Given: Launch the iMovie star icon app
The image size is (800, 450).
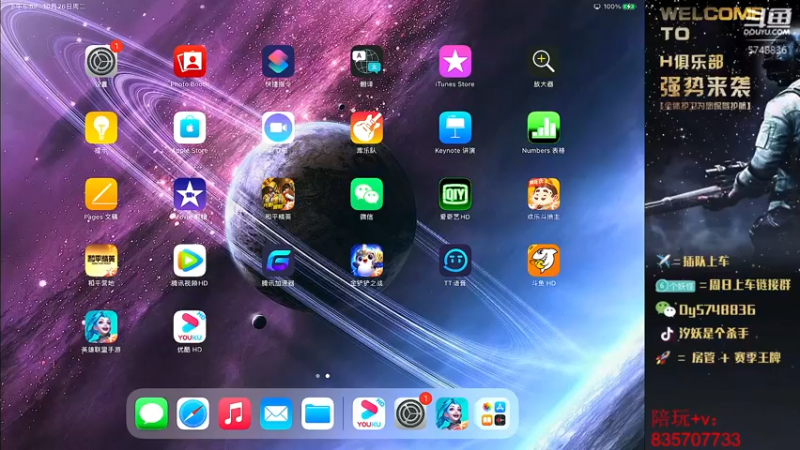Looking at the screenshot, I should (190, 194).
